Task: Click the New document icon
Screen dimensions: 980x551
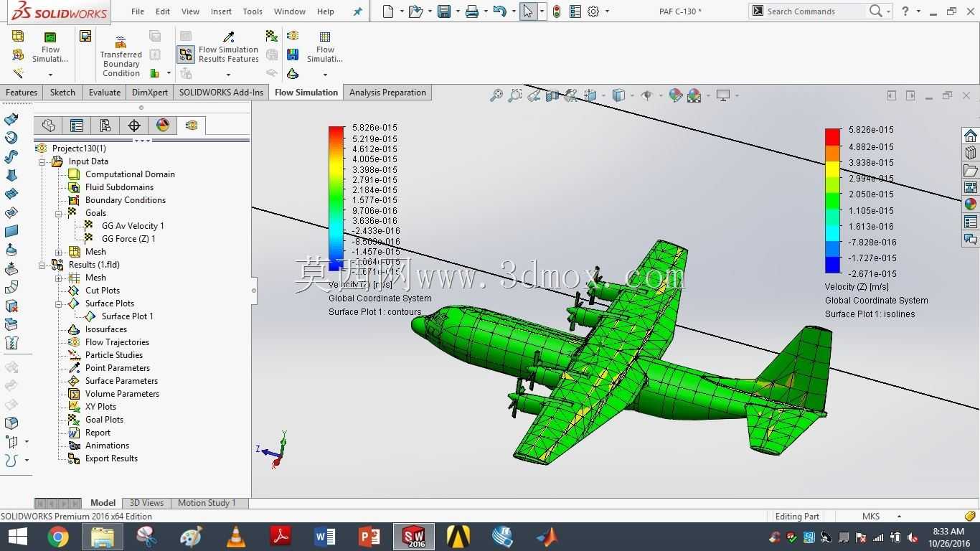Action: [x=388, y=11]
